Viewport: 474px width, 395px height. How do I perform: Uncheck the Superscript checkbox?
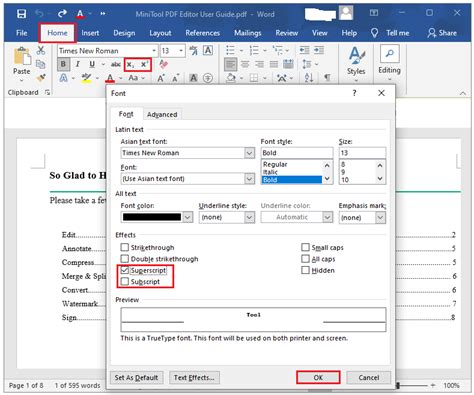[x=125, y=270]
